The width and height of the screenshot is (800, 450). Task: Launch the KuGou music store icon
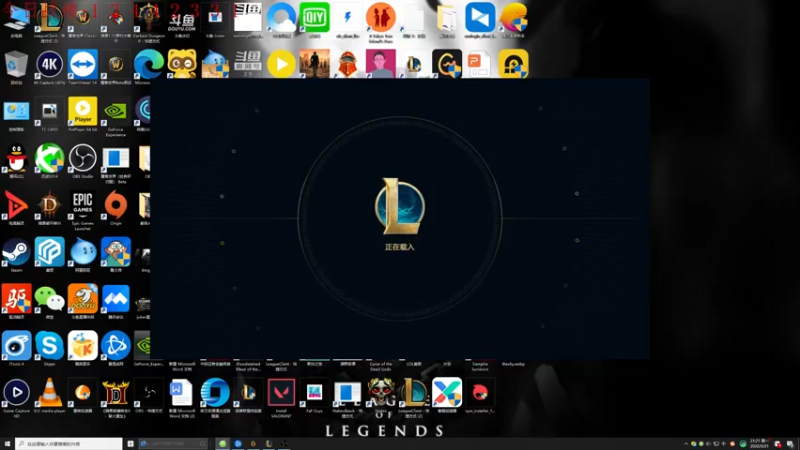click(x=83, y=346)
